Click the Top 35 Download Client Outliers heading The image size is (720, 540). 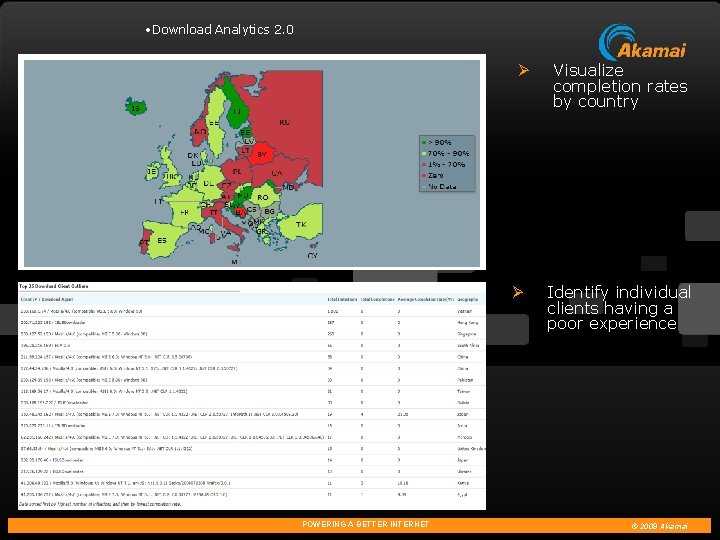tap(54, 286)
